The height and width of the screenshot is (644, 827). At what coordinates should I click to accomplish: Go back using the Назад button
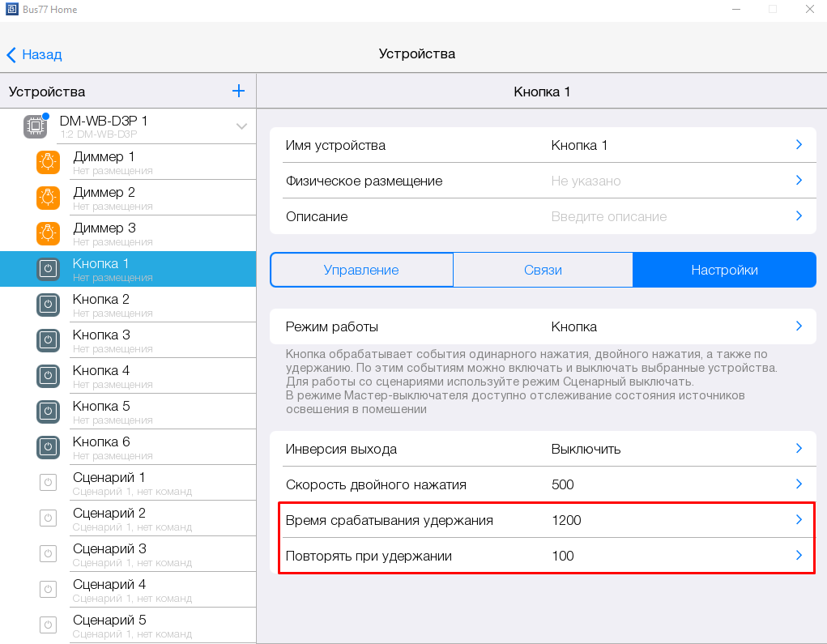(34, 54)
